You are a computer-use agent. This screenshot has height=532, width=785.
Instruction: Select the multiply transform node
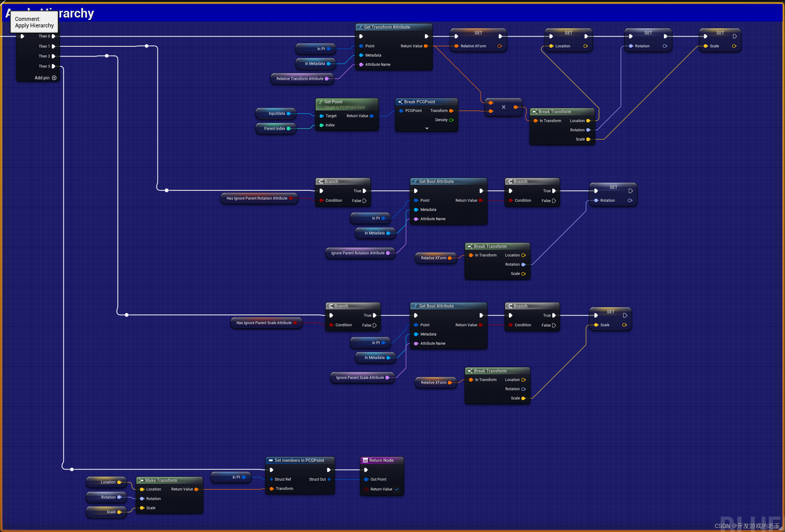[503, 107]
